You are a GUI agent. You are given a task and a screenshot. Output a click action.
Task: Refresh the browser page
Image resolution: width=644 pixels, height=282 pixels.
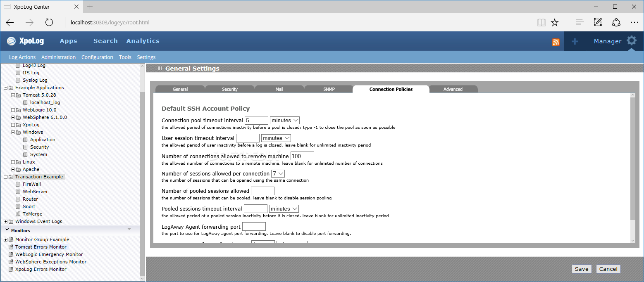49,22
